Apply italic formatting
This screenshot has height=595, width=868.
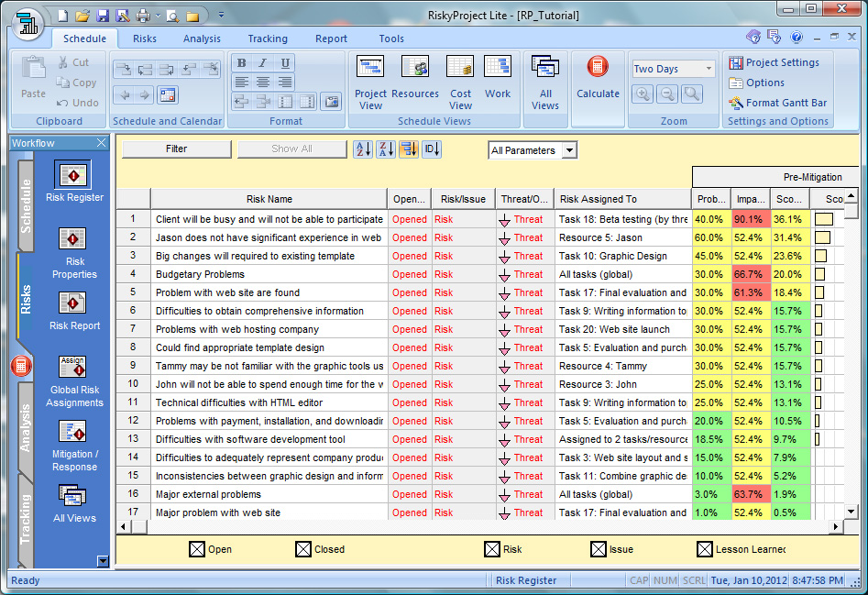263,63
